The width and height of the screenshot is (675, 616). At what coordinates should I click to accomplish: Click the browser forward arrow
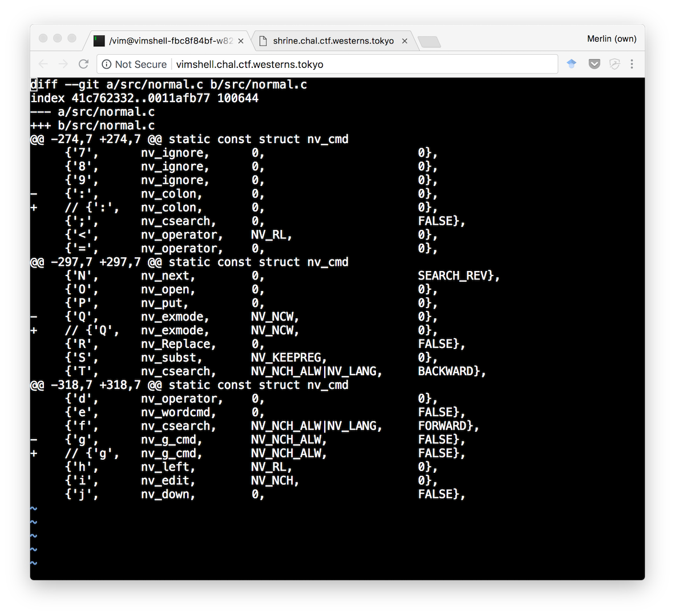pos(63,64)
